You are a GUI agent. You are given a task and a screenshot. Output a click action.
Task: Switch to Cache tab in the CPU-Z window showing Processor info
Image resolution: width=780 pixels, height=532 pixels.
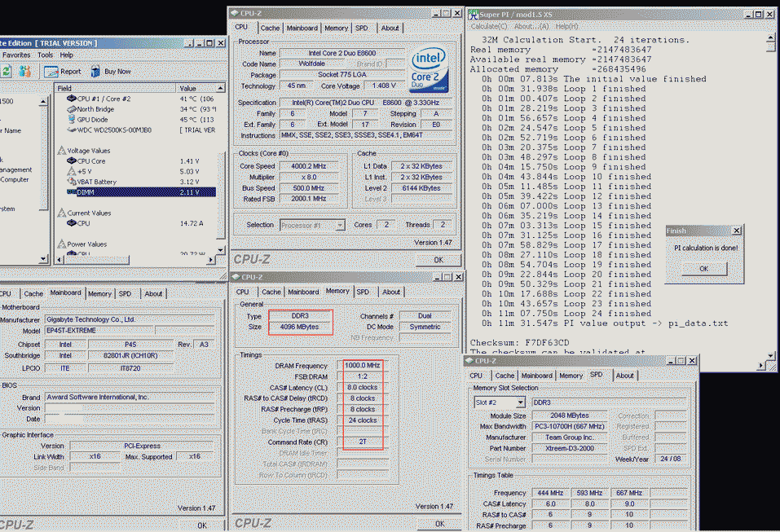click(270, 28)
